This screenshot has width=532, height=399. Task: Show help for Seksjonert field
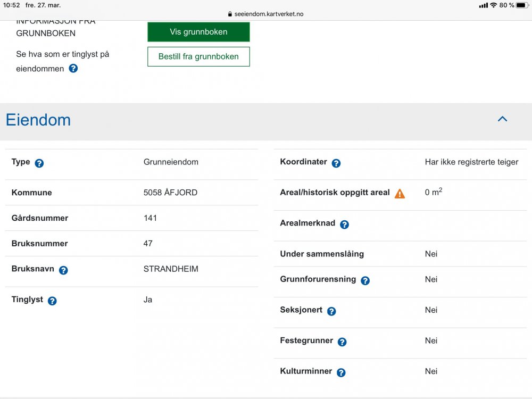[x=331, y=311]
